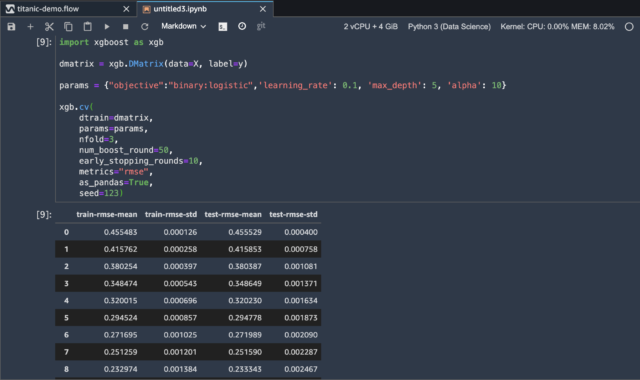640x380 pixels.
Task: Click the params dictionary code line
Action: pyautogui.click(x=282, y=85)
